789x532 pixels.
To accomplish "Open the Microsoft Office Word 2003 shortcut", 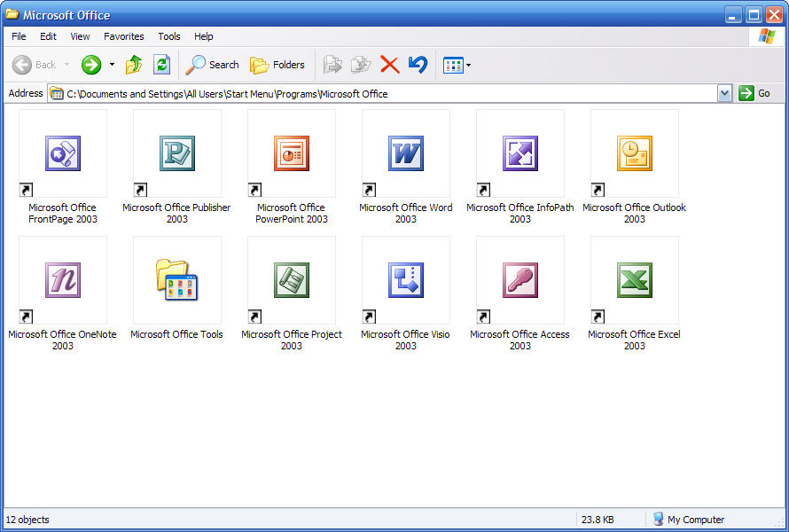I will [x=406, y=153].
